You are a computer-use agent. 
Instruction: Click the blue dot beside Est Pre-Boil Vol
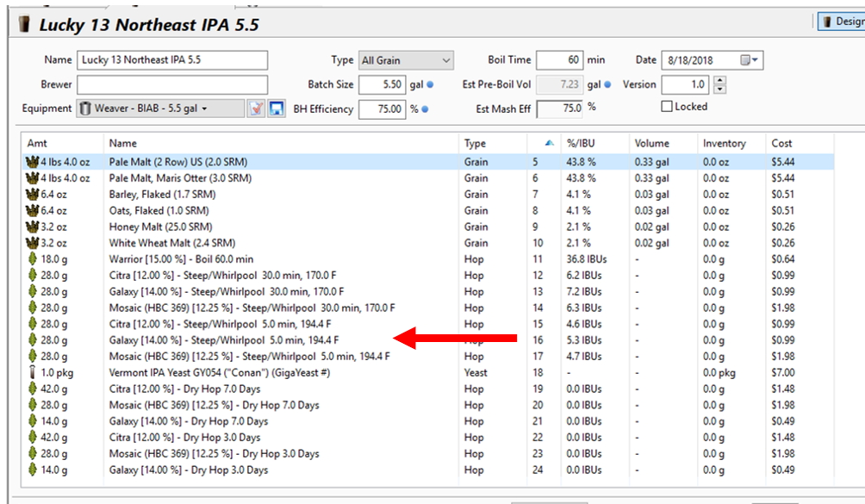pos(607,85)
